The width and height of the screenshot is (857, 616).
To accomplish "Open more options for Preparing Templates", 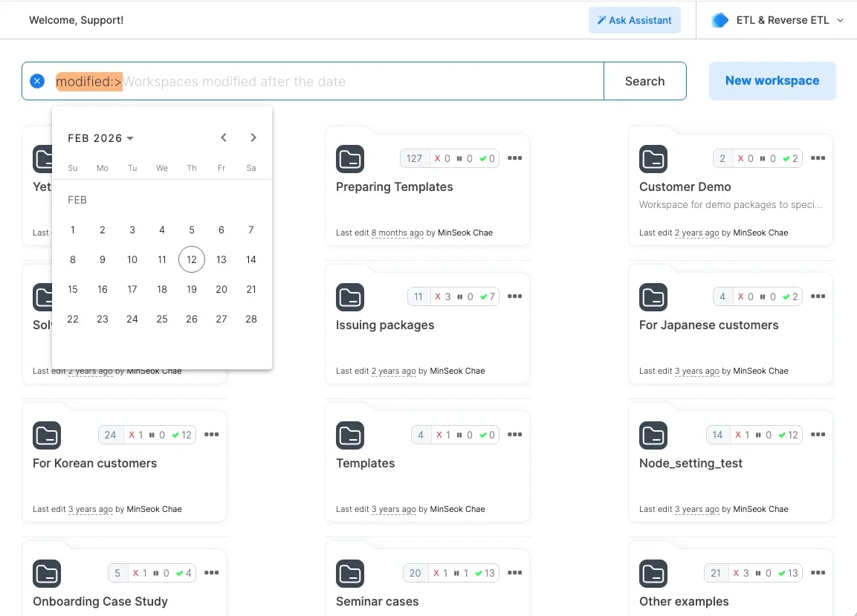I will coord(515,158).
